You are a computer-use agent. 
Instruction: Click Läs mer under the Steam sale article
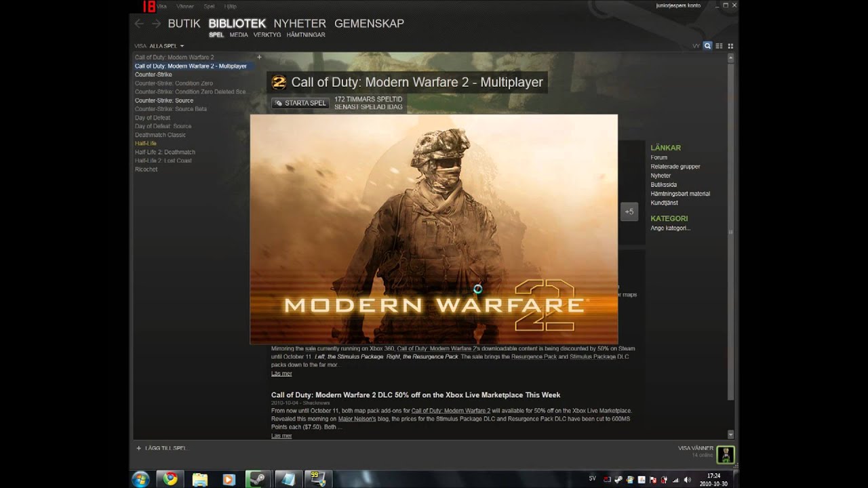point(281,373)
